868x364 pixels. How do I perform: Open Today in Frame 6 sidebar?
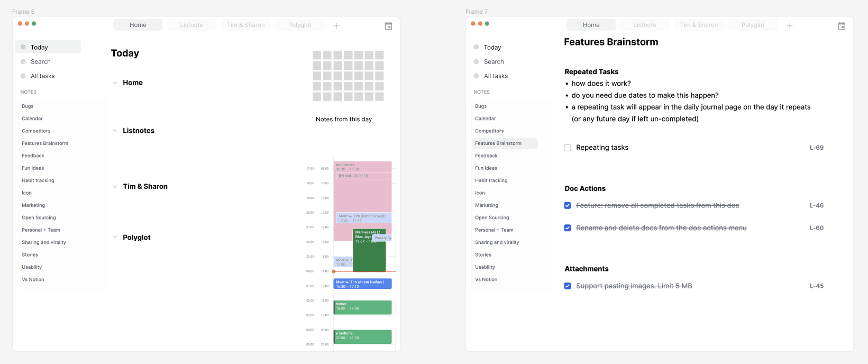pos(48,47)
